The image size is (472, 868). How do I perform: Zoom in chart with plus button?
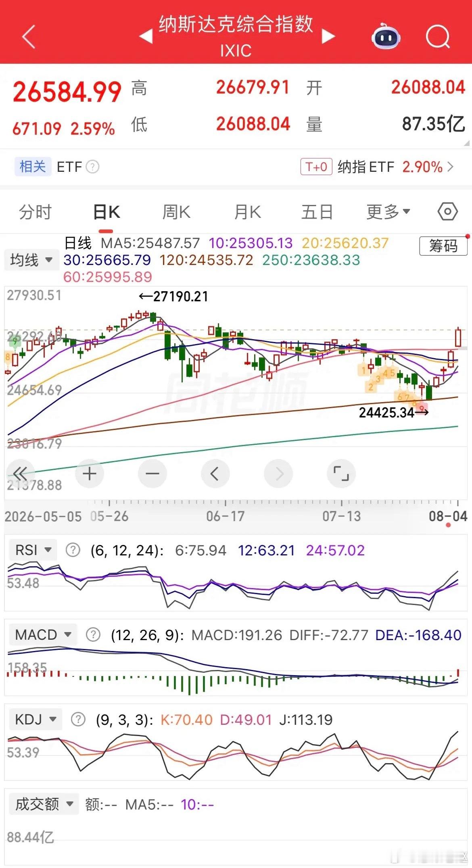click(x=89, y=474)
